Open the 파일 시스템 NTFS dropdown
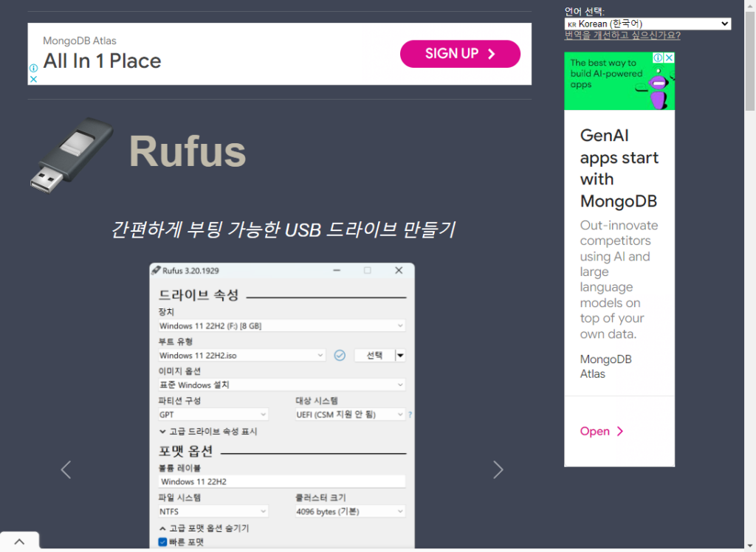Screen dimensions: 756x552 [213, 511]
